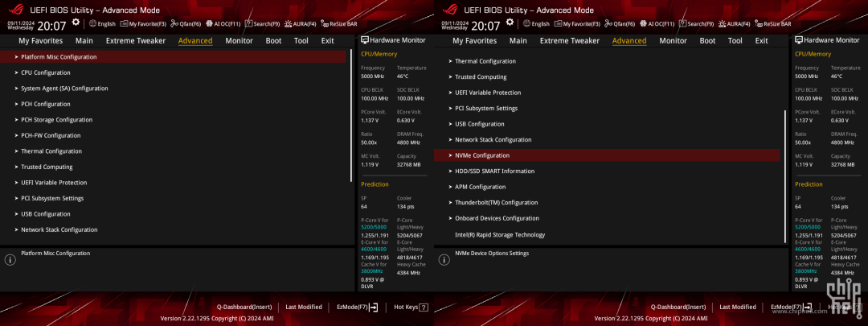Click the 20:07 clock in left BIOS screen
The width and height of the screenshot is (868, 326).
(51, 26)
